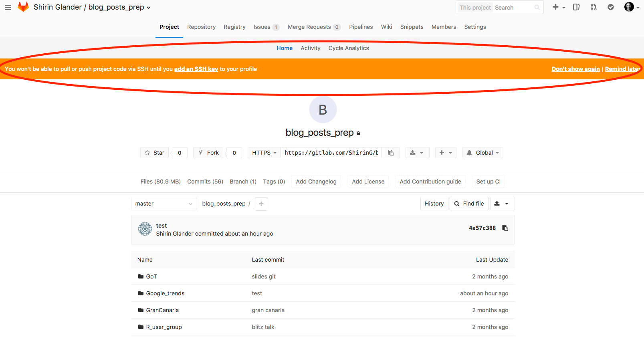644x337 pixels.
Task: Open the Issues tab
Action: [266, 27]
